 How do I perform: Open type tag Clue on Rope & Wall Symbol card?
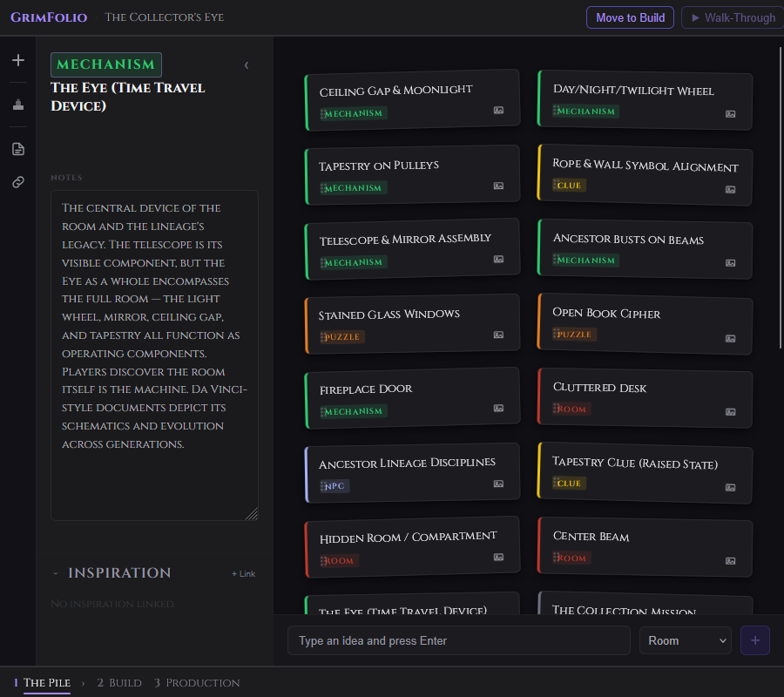tap(569, 185)
